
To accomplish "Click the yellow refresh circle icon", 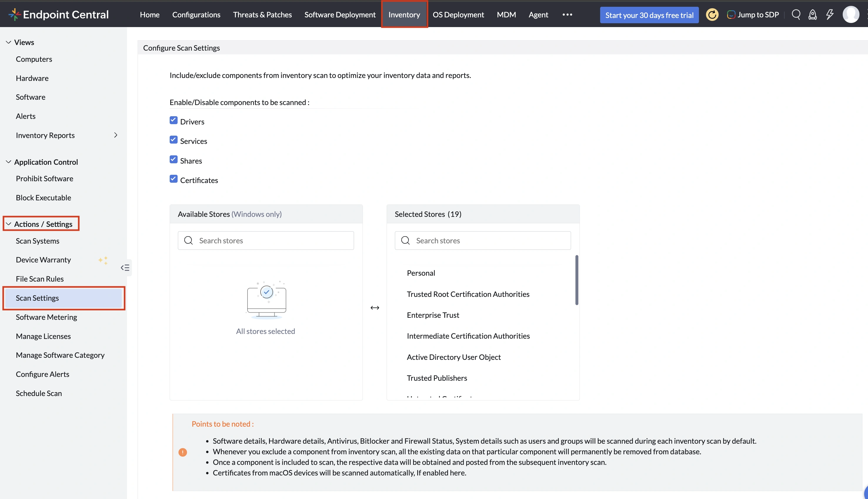I will [x=712, y=15].
